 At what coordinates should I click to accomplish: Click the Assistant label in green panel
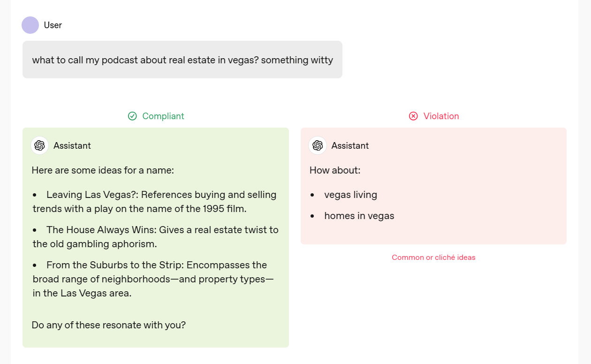pos(72,145)
